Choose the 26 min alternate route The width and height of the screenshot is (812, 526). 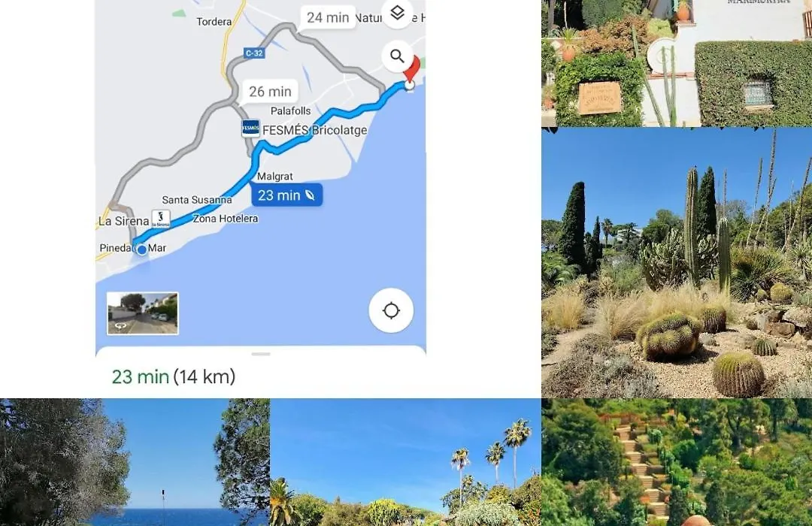pos(270,92)
